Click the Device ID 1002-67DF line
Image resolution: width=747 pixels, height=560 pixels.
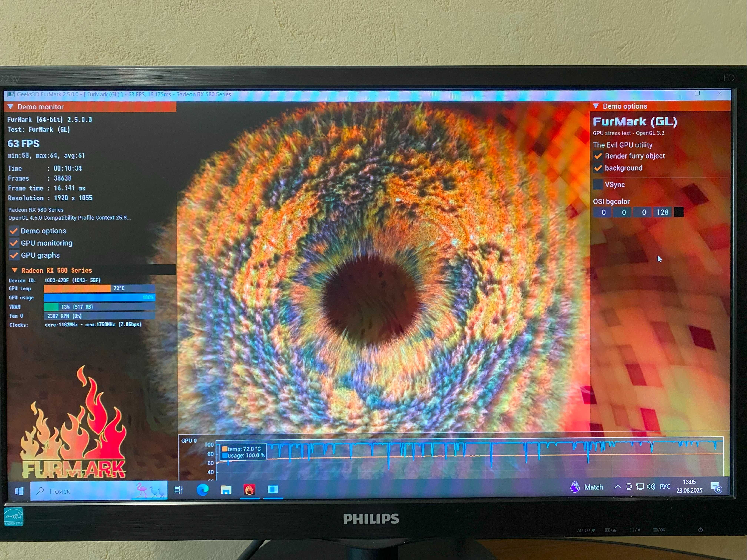(54, 280)
